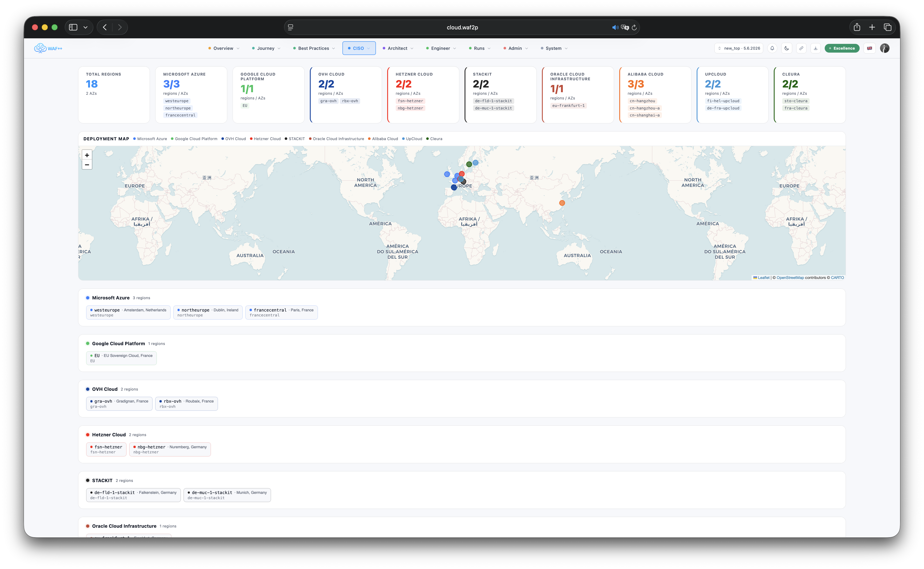Open the CARTO attribution link
Viewport: 924px width, 569px height.
tap(837, 278)
